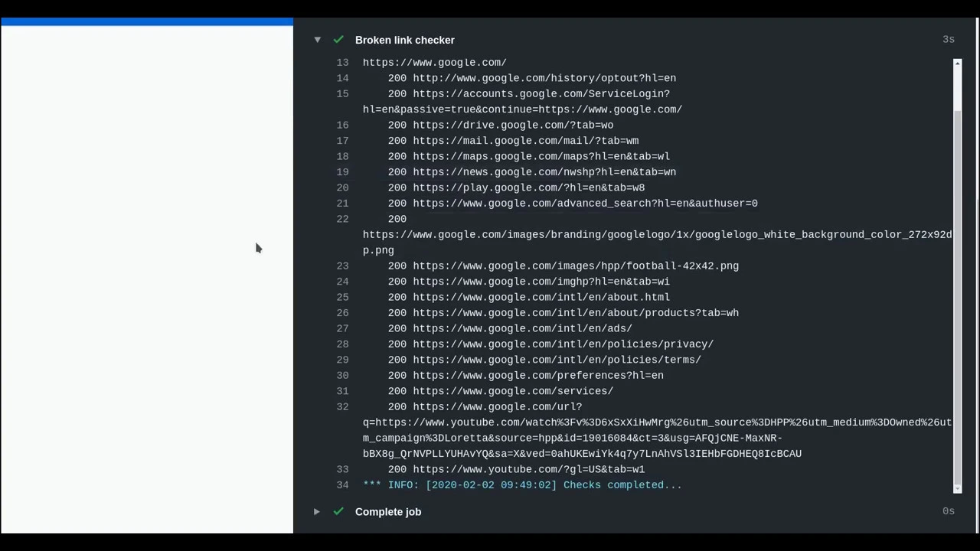Click the Broken link checker success checkmark

click(x=338, y=40)
